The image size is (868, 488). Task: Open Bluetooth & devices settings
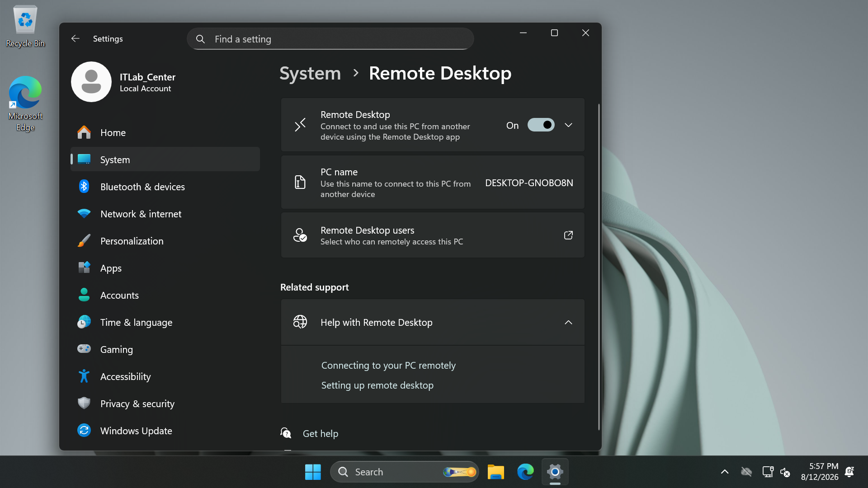tap(165, 187)
